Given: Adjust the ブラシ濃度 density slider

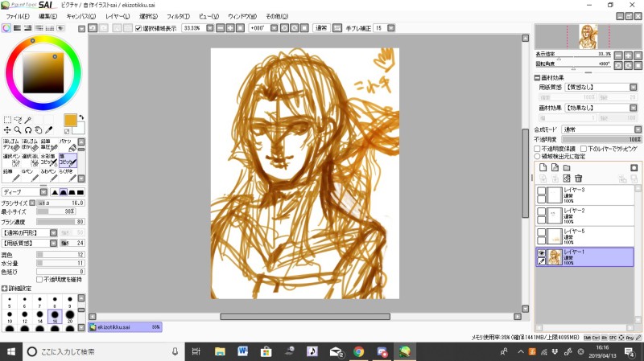Looking at the screenshot, I should point(60,222).
